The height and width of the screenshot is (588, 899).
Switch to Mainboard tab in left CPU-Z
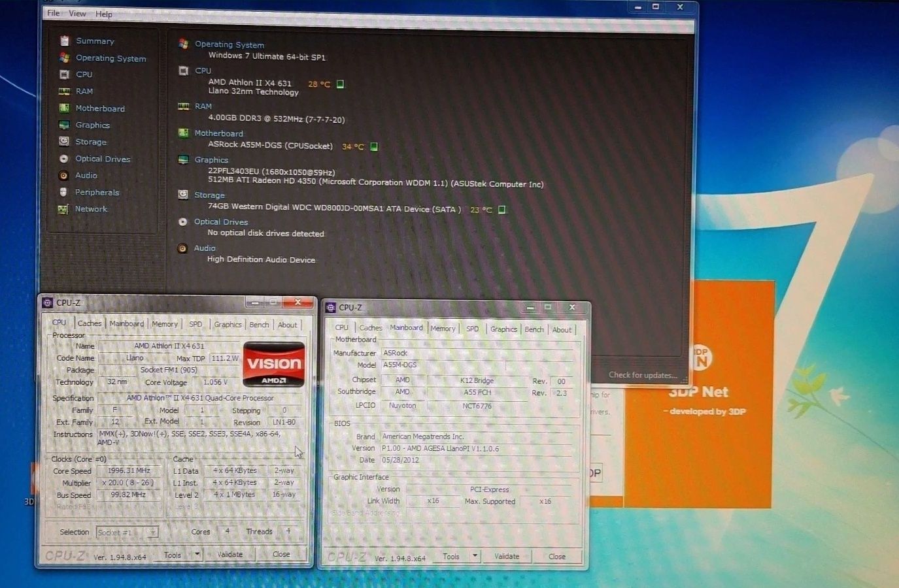[x=127, y=323]
